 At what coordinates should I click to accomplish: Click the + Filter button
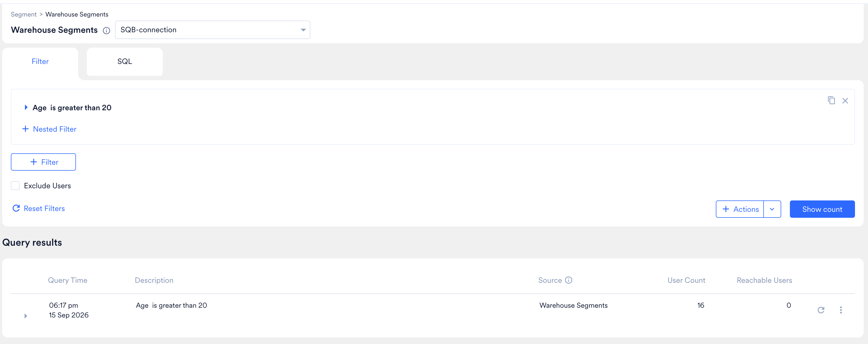[43, 162]
